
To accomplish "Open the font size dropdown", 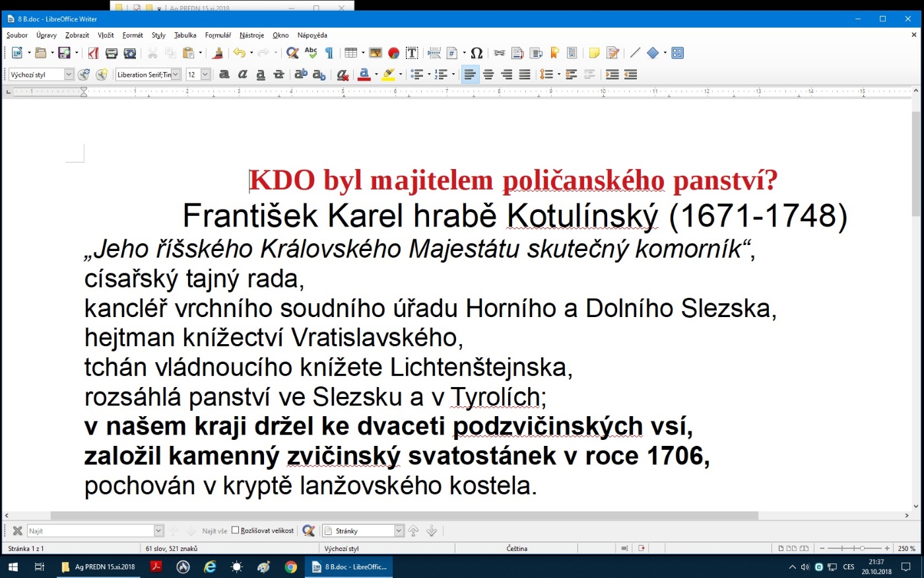I will pos(205,75).
